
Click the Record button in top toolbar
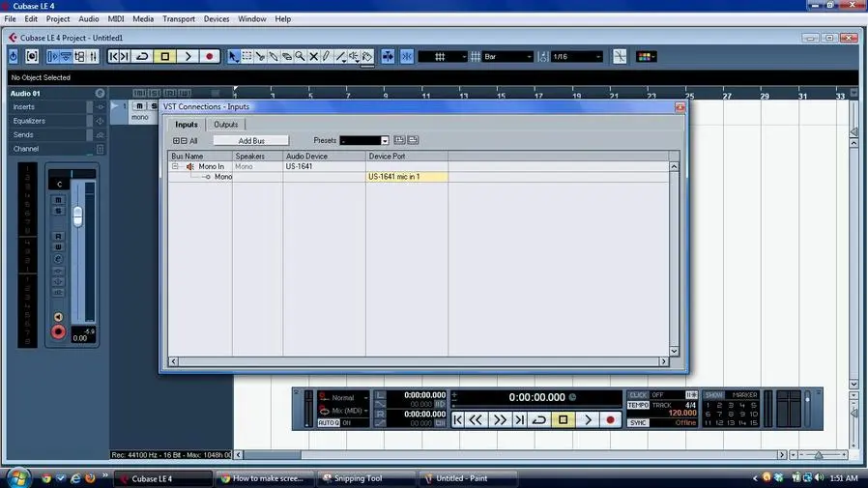click(x=209, y=56)
